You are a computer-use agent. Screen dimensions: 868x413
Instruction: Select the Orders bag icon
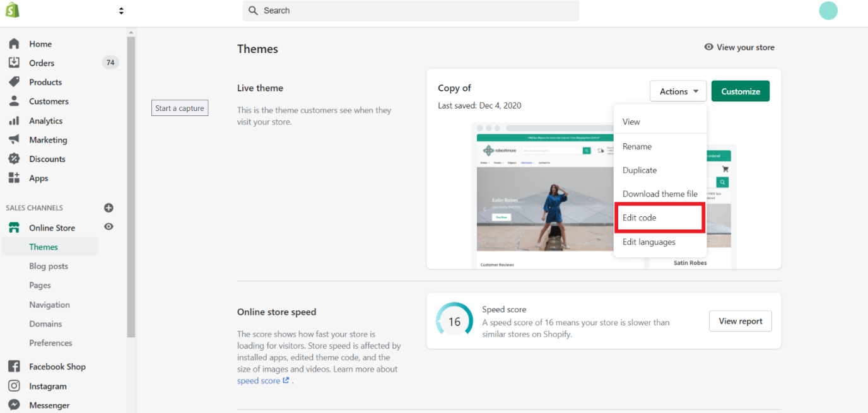click(x=15, y=62)
